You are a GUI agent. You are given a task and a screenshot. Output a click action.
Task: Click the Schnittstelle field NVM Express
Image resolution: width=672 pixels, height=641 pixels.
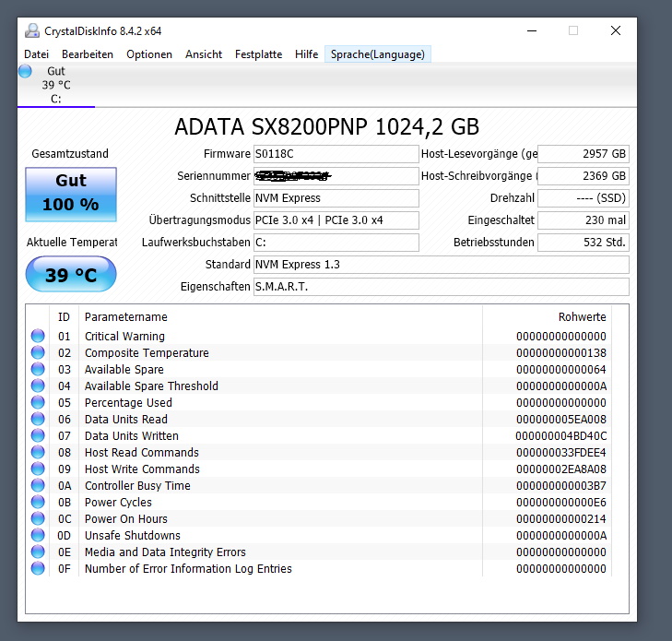click(x=336, y=198)
